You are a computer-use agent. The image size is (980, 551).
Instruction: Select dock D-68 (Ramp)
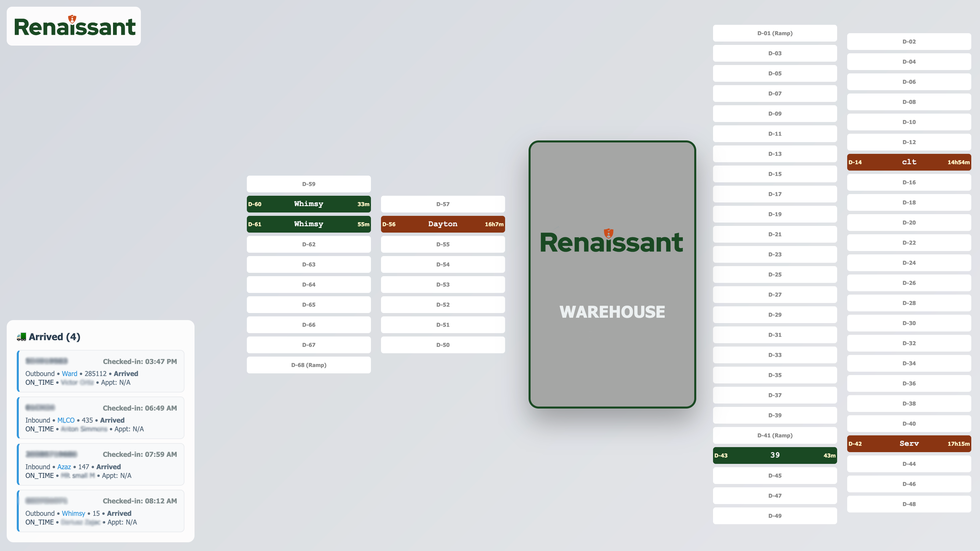click(309, 365)
